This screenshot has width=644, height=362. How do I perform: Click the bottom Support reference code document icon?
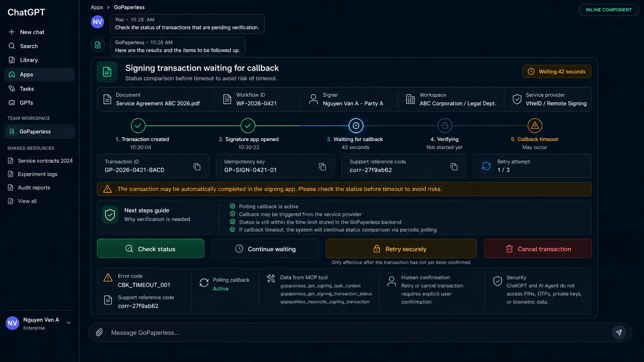pos(108,300)
